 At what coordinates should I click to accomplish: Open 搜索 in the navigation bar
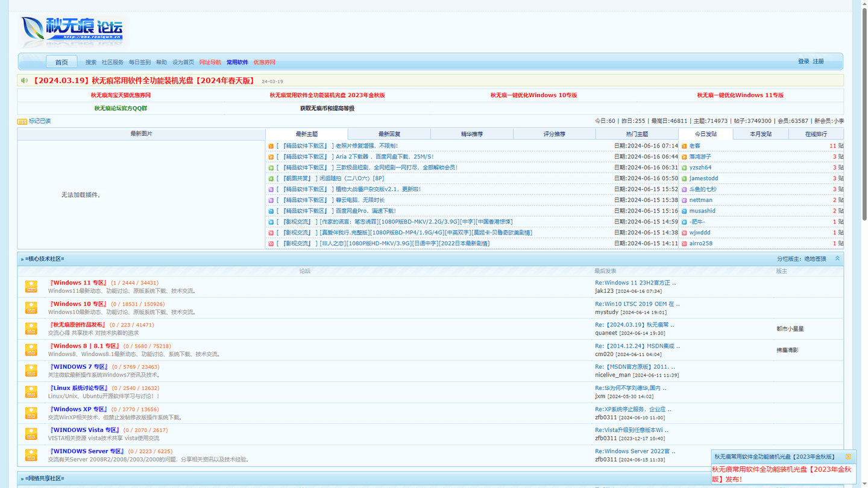click(91, 63)
